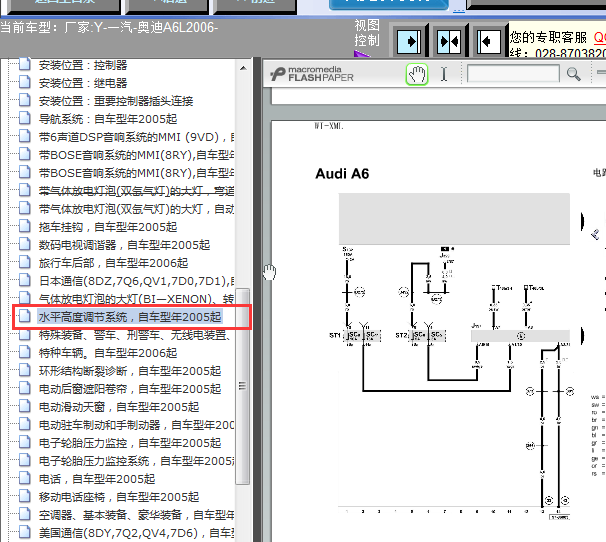Open the 拖车挂钩，自车型年2005起 entry

pos(107,227)
